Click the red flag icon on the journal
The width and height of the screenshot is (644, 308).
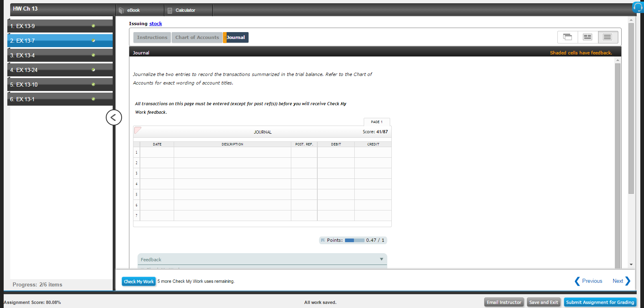point(138,130)
